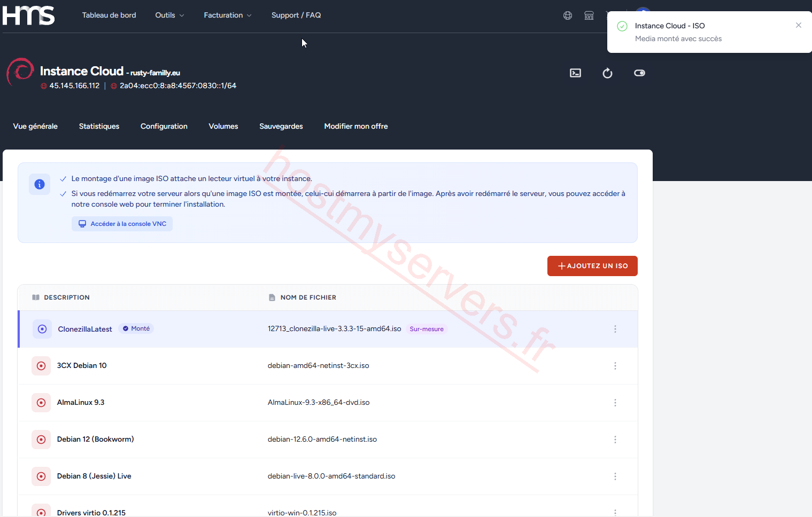Open Modifier mon offre tab
This screenshot has width=812, height=517.
pyautogui.click(x=356, y=126)
